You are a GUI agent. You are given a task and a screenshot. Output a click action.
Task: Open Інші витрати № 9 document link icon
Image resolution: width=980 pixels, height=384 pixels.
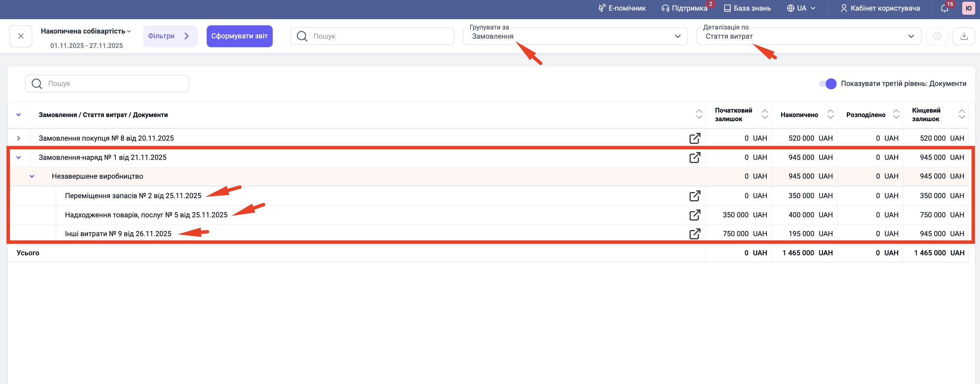pos(694,234)
